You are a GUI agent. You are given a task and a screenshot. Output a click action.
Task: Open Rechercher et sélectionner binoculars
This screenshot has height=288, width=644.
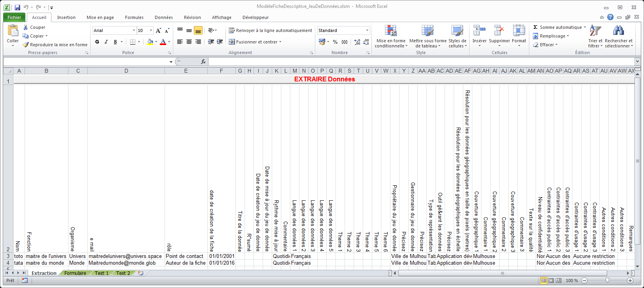[x=619, y=36]
